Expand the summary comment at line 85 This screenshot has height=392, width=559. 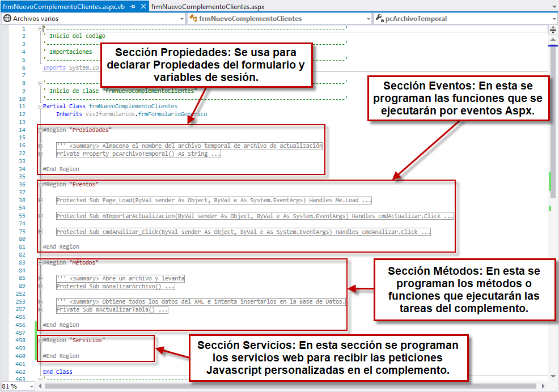coord(40,278)
